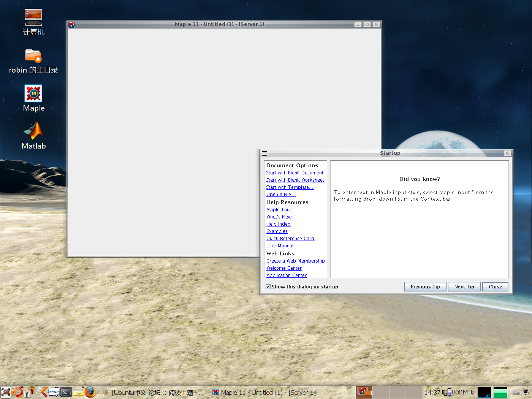Launch the terminal from the taskbar
This screenshot has height=399, width=532.
pos(66,392)
